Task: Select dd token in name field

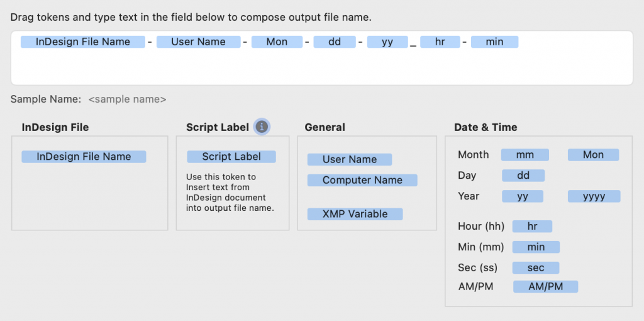Action: click(335, 42)
